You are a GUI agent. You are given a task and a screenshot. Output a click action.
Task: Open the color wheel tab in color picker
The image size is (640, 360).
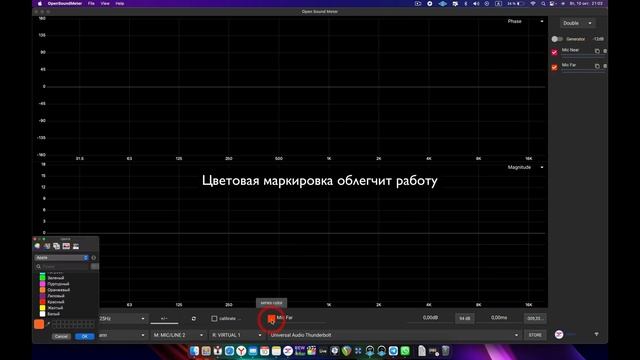tap(38, 246)
